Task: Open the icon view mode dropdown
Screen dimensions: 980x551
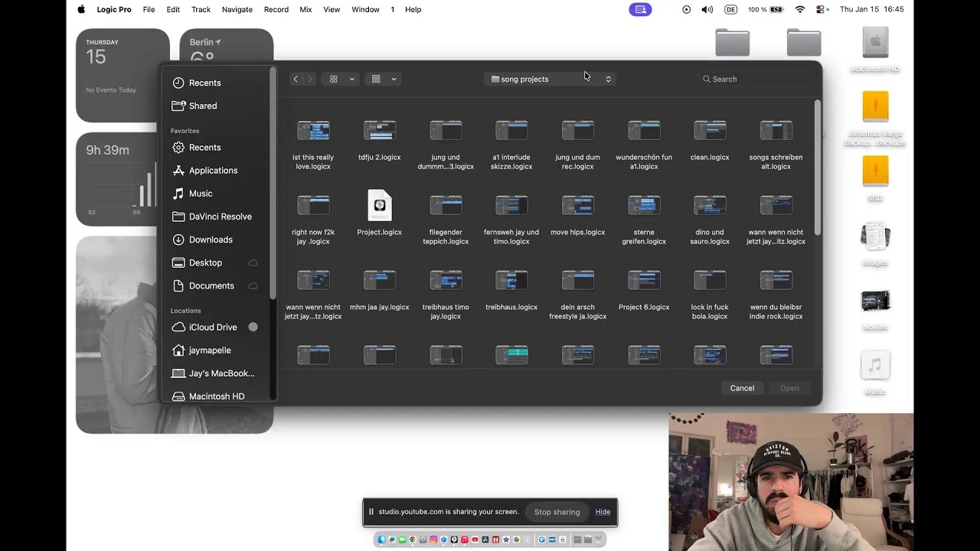Action: coord(341,79)
